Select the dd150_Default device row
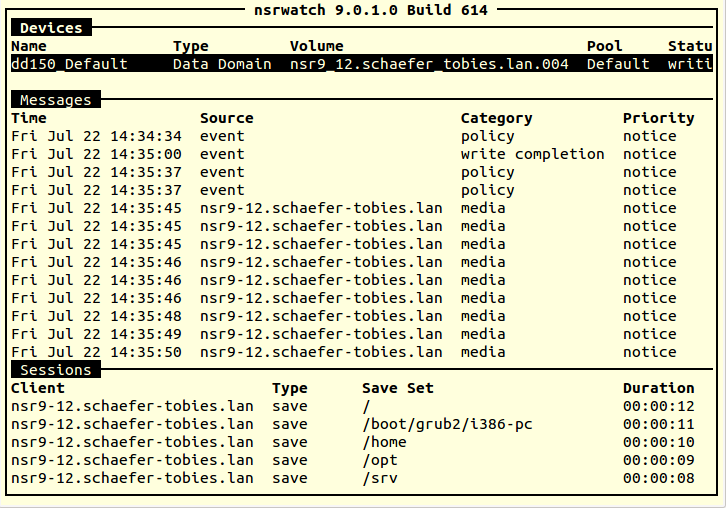 [362, 64]
